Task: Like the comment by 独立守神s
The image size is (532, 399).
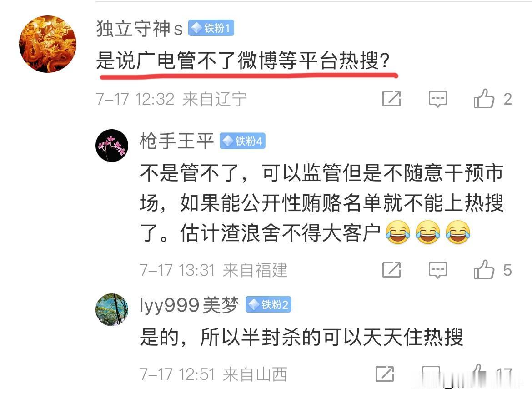Action: (x=484, y=99)
